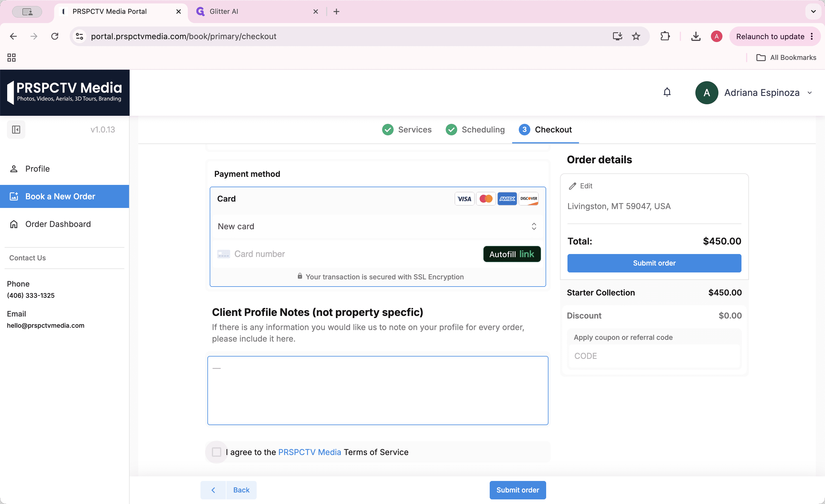
Task: Go back with browser back arrow
Action: coord(13,36)
